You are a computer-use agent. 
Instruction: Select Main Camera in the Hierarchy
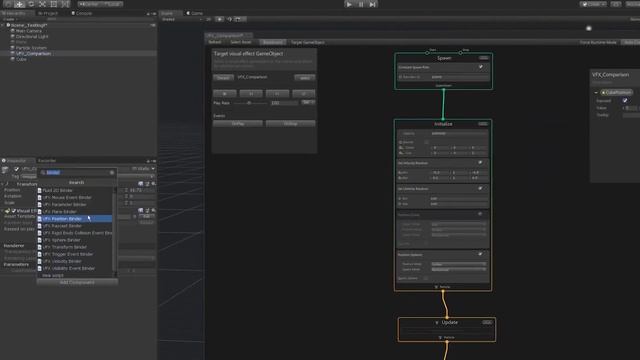coord(29,31)
